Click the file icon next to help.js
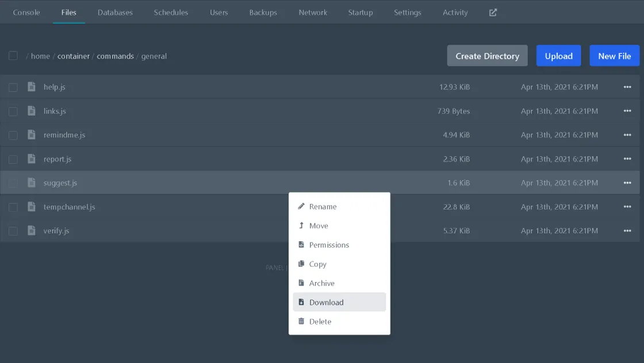644x363 pixels. [31, 87]
